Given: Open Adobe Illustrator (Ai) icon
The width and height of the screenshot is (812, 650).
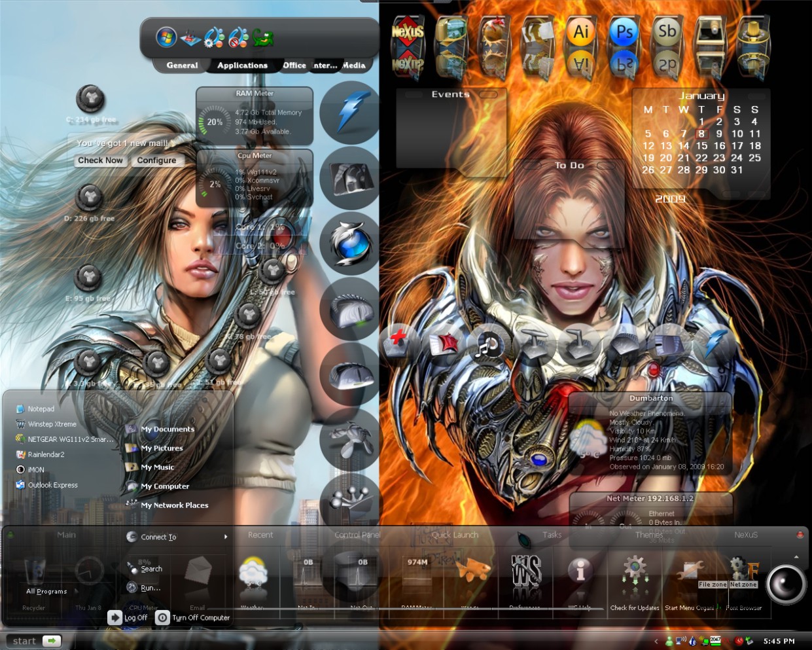Looking at the screenshot, I should click(x=581, y=33).
